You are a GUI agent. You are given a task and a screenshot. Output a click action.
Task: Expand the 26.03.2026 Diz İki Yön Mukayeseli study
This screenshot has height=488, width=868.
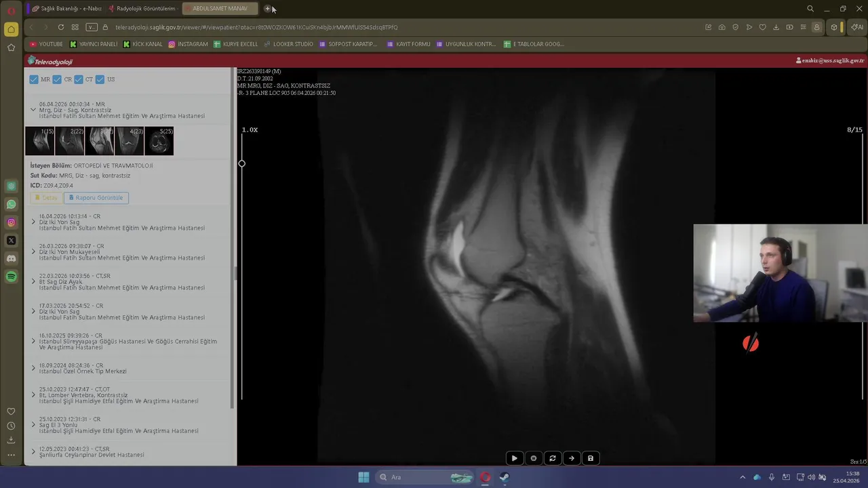pyautogui.click(x=33, y=251)
